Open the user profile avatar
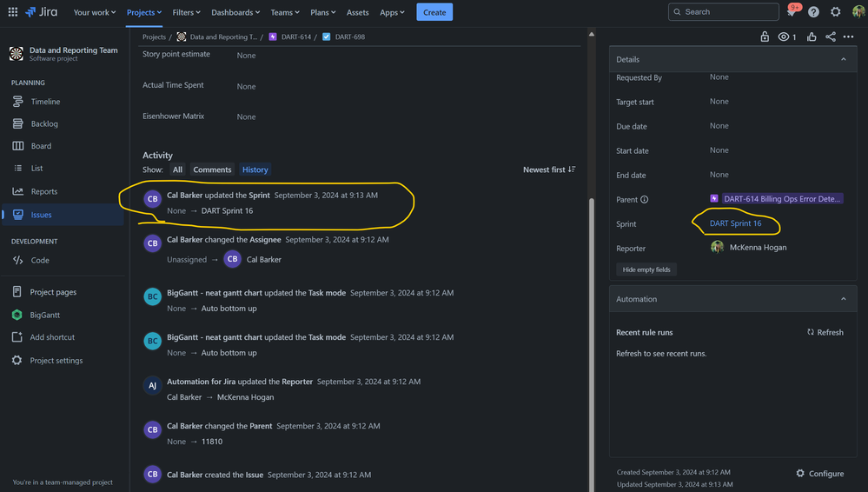The height and width of the screenshot is (492, 868). point(858,11)
